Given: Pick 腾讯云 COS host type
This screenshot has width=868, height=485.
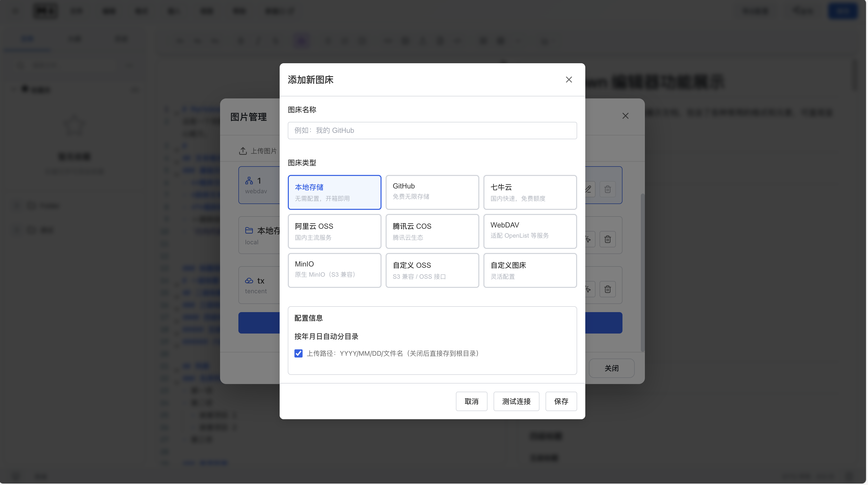Looking at the screenshot, I should (x=432, y=231).
